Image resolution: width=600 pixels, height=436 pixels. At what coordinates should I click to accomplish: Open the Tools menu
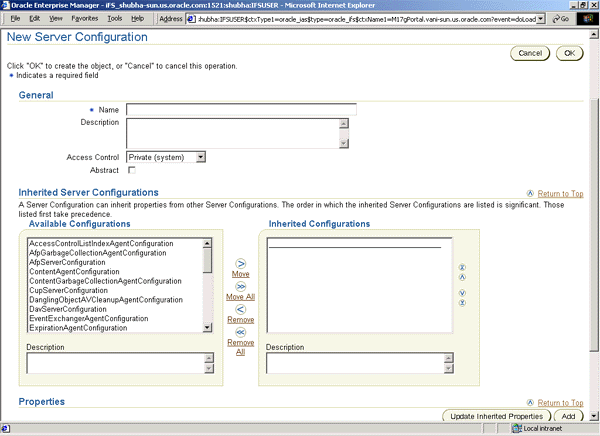114,18
